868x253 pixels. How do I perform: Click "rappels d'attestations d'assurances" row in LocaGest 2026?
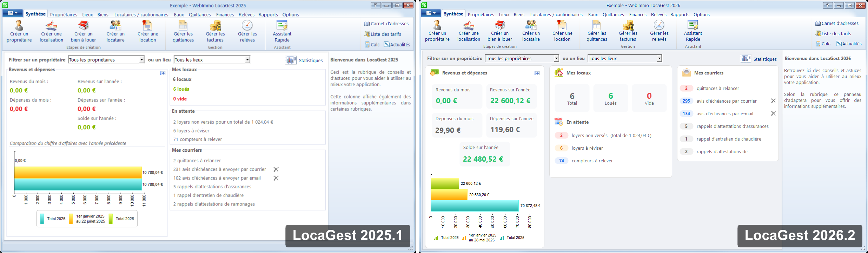(724, 126)
